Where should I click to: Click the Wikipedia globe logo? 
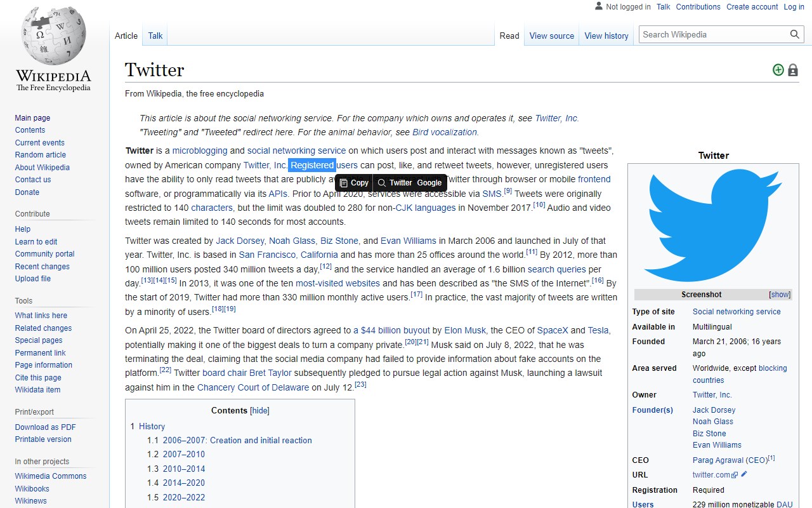[x=53, y=36]
